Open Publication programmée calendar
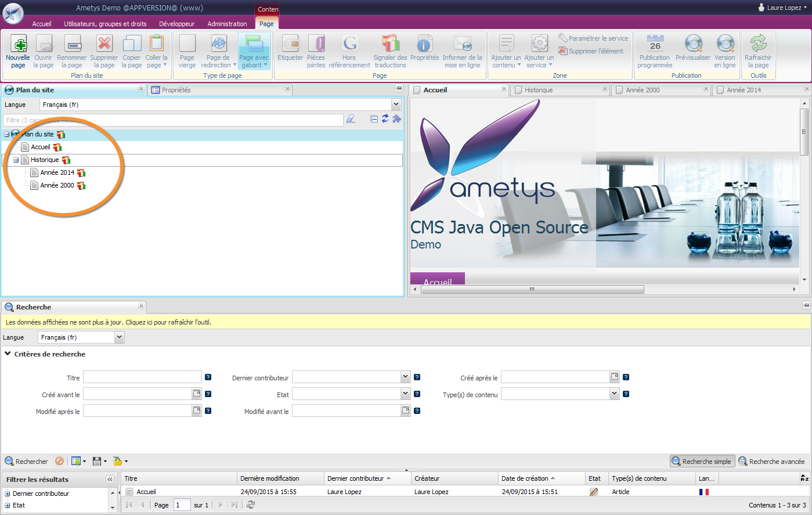This screenshot has width=812, height=515. point(655,52)
